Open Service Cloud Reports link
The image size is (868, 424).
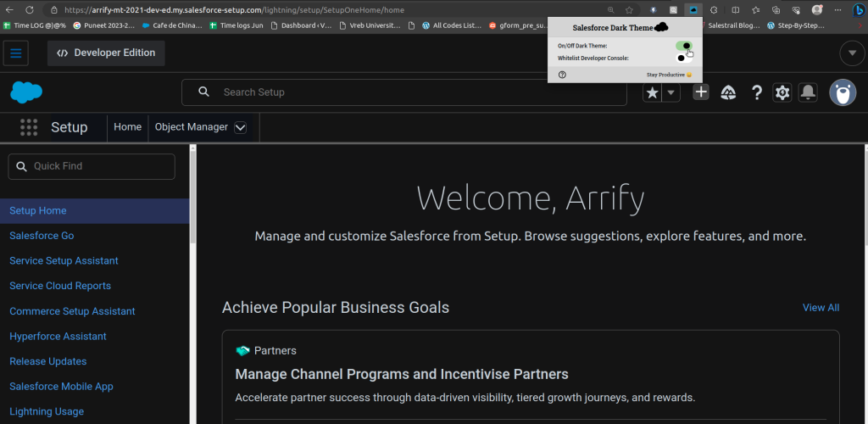coord(60,286)
